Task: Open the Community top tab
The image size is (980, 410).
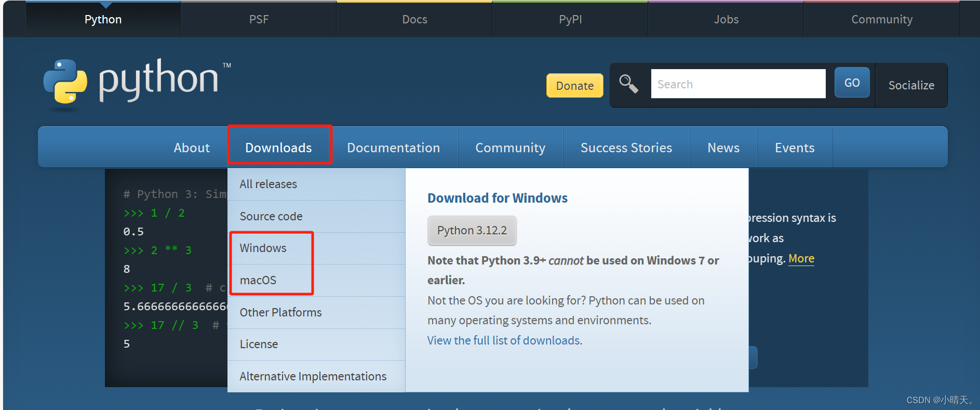Action: (882, 19)
